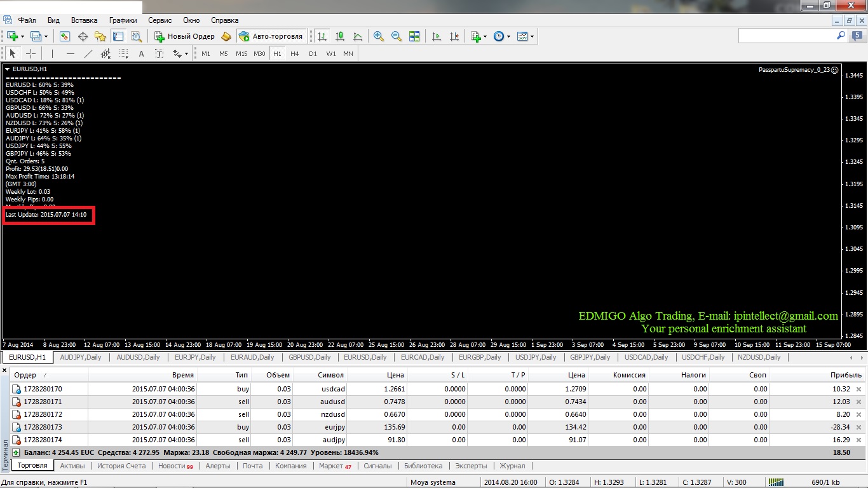This screenshot has height=488, width=868.
Task: Select the Cursor arrow tool
Action: point(13,53)
